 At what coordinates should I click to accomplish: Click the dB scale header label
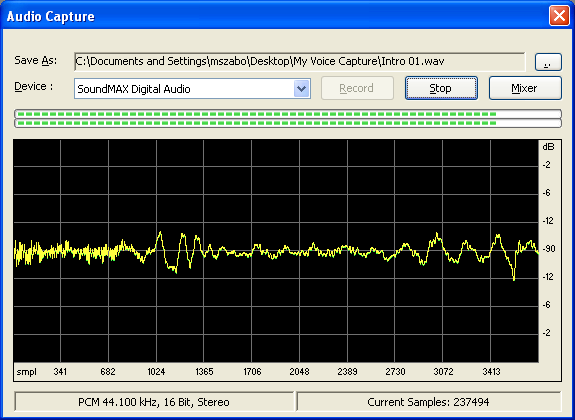548,147
